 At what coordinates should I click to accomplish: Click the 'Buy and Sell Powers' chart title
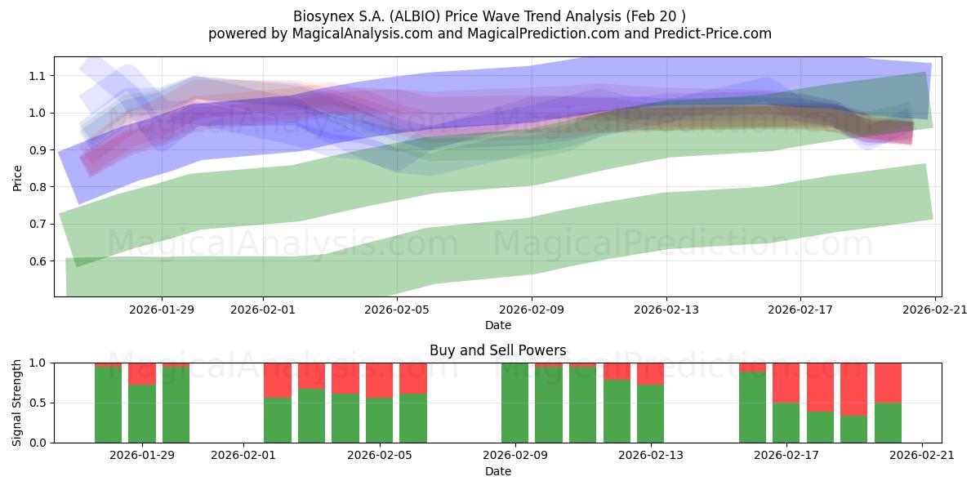[x=498, y=350]
